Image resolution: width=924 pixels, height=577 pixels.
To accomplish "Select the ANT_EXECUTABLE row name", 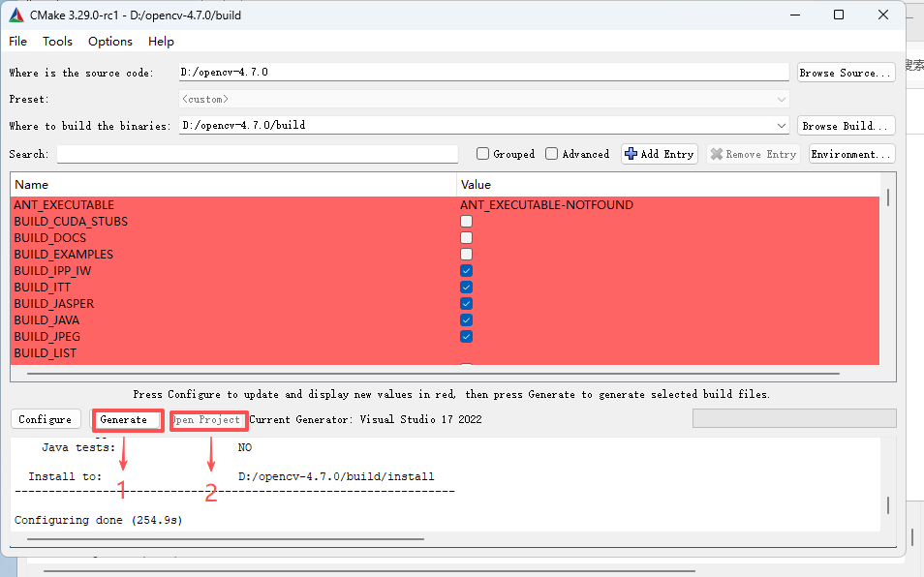I will 64,205.
